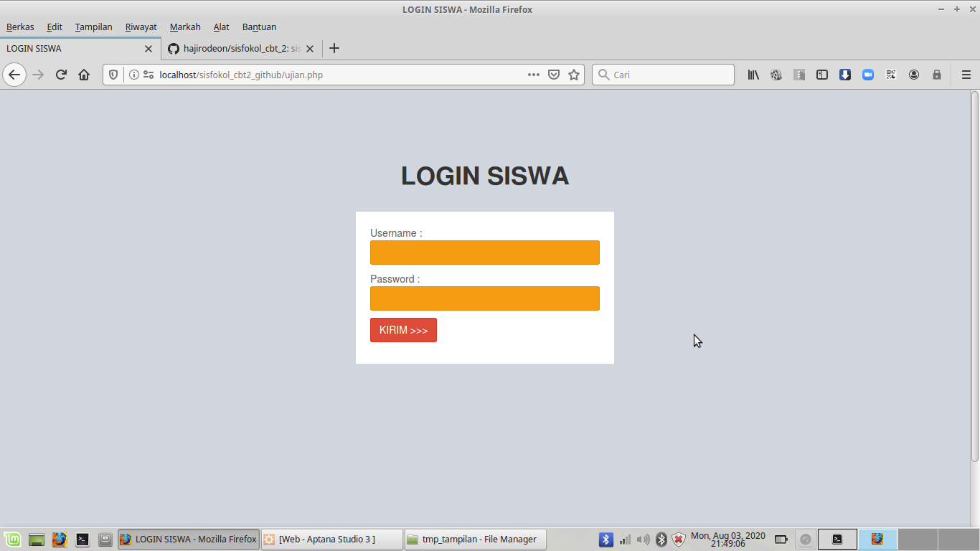Open the Bantuan menu
The height and width of the screenshot is (551, 980).
pos(259,27)
